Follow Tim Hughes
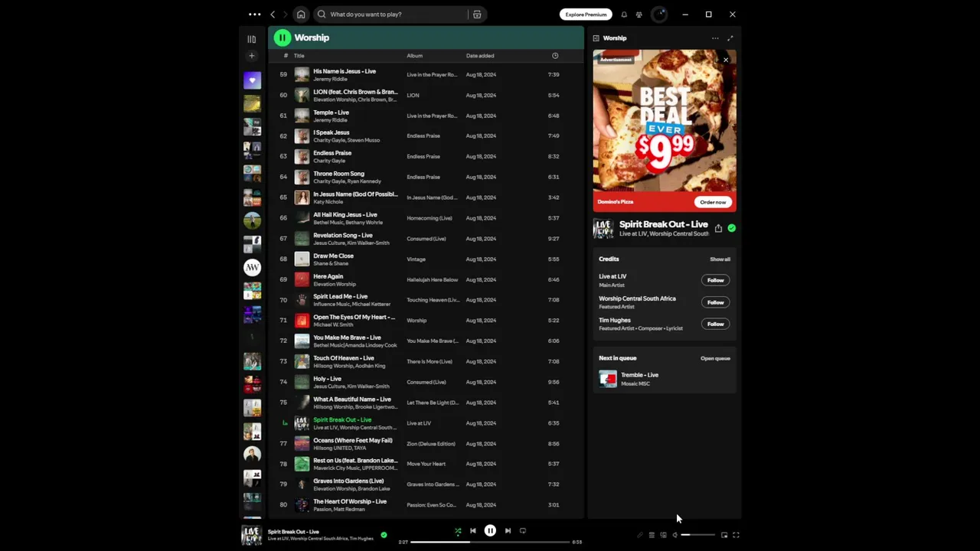Viewport: 980px width, 551px height. coord(715,324)
